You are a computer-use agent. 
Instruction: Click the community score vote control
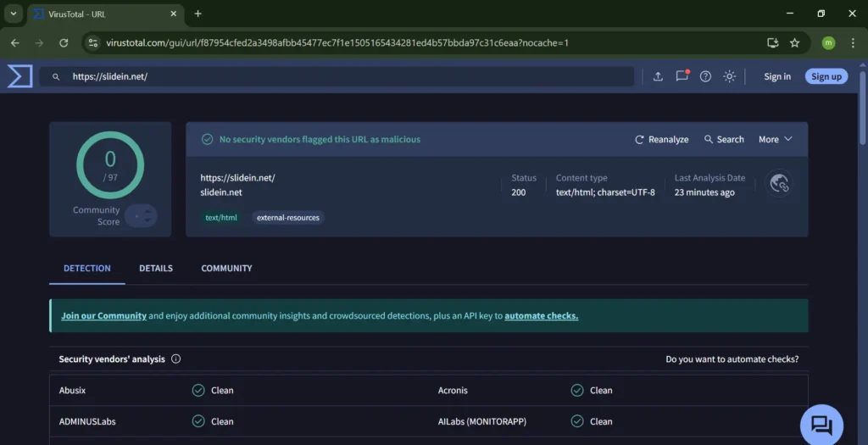click(142, 216)
